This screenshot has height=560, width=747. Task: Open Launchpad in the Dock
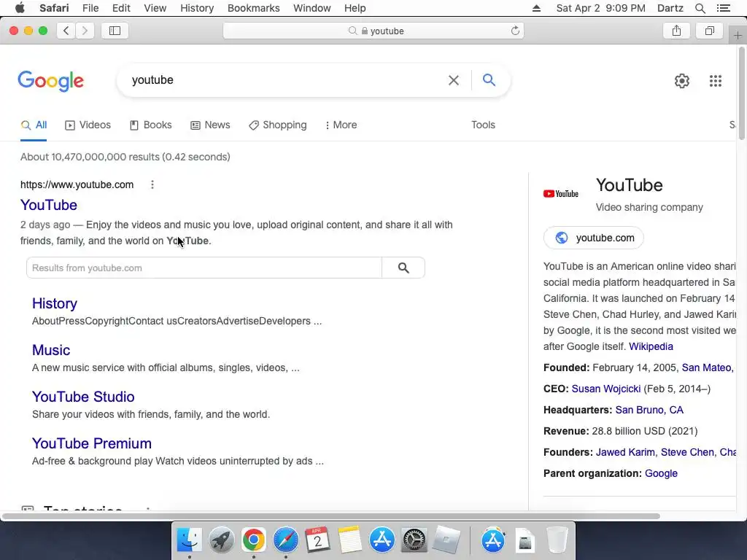point(221,540)
